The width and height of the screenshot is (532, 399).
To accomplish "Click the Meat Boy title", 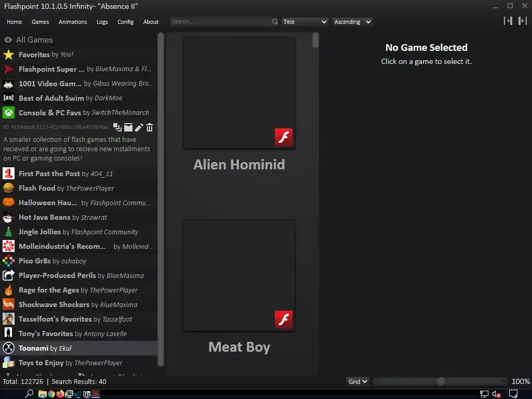I will pyautogui.click(x=239, y=347).
